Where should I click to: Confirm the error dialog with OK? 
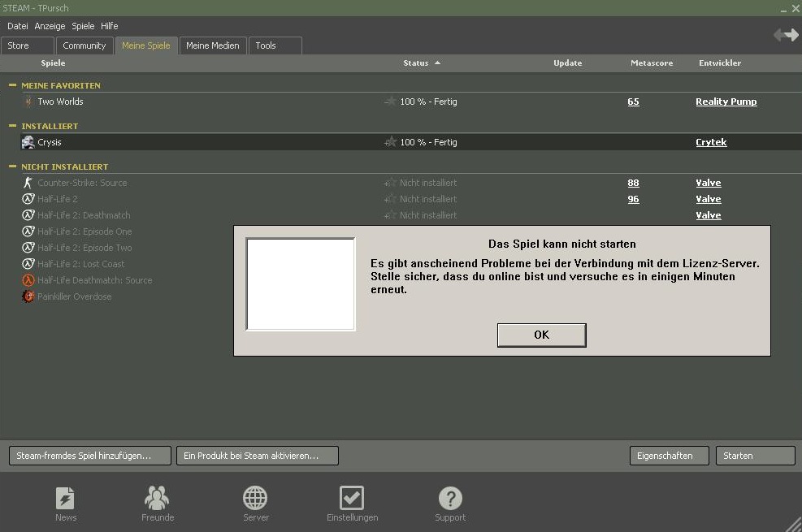[542, 335]
